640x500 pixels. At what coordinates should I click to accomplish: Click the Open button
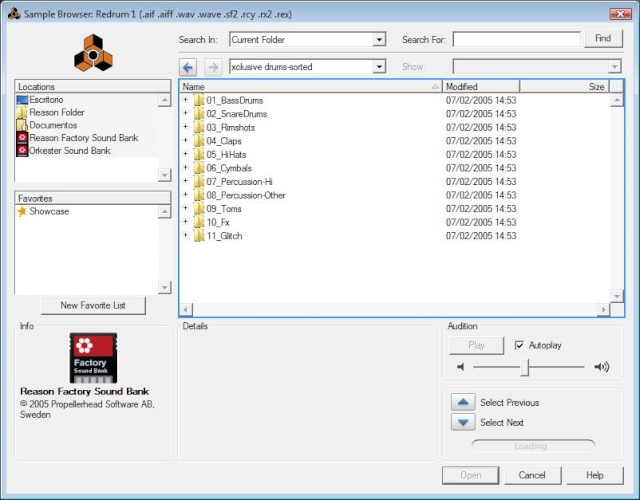471,475
